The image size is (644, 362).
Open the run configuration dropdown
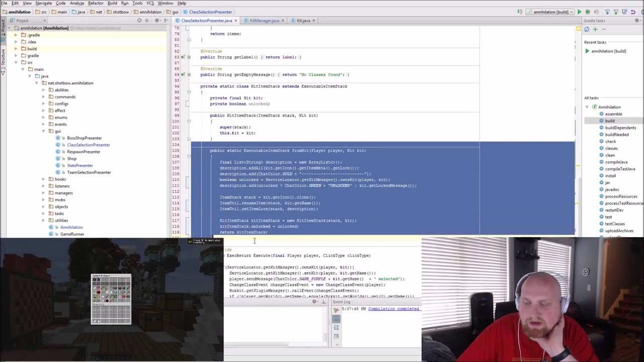click(550, 12)
